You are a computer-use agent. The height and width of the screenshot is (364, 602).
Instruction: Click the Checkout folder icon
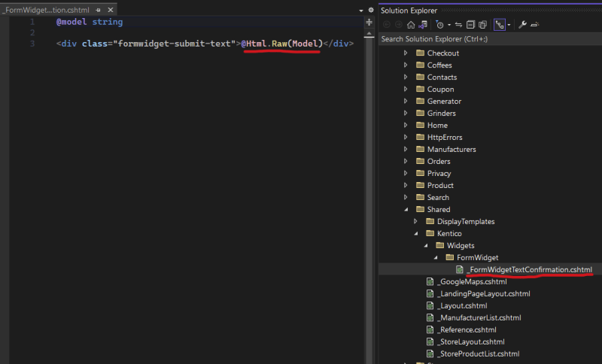421,53
